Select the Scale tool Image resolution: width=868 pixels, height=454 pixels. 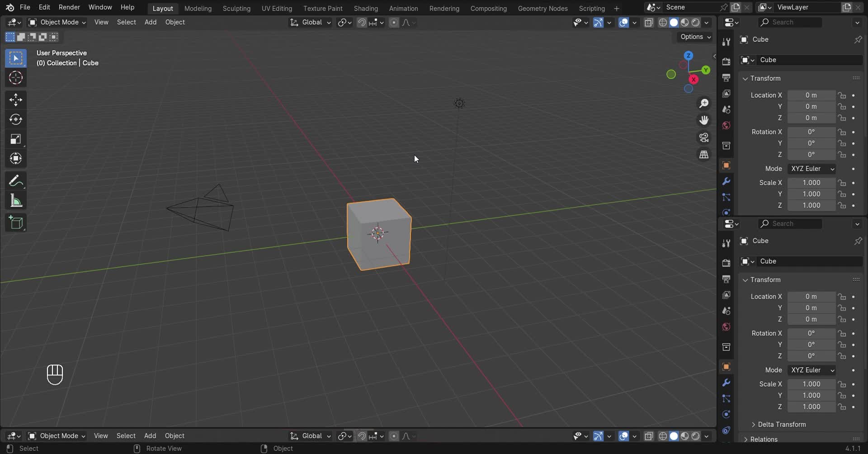click(x=16, y=139)
